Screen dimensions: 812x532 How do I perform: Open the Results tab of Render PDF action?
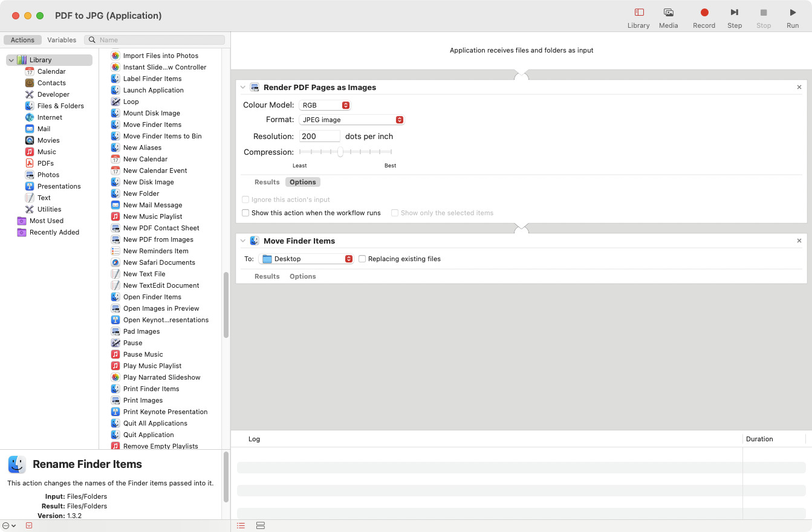267,181
